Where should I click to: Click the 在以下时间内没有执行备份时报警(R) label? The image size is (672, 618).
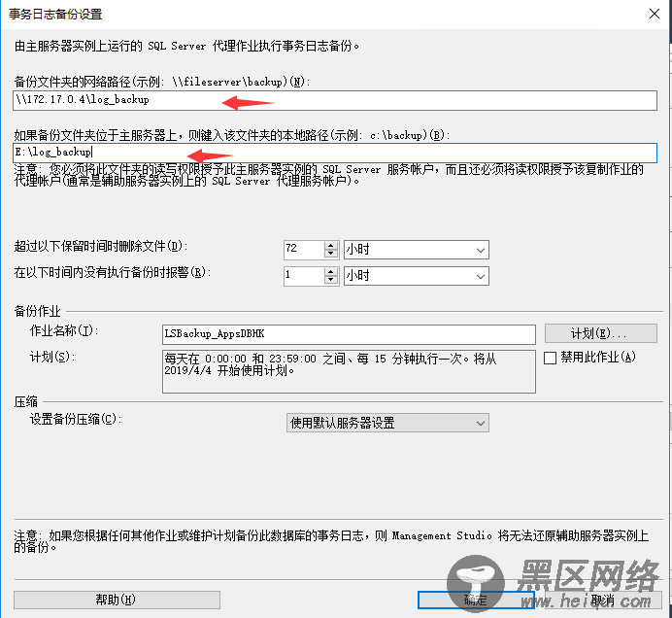tap(113, 272)
